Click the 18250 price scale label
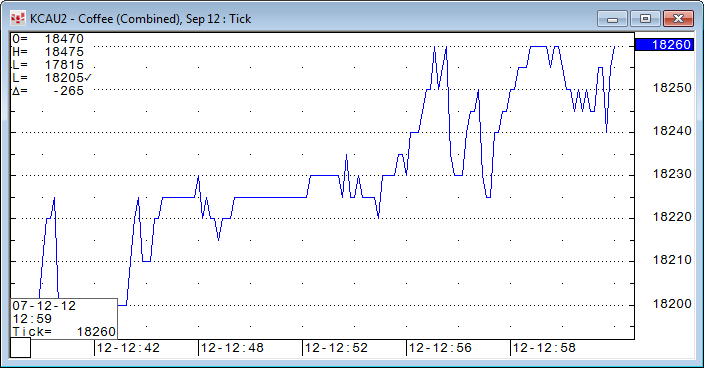The height and width of the screenshot is (368, 704). (x=672, y=88)
